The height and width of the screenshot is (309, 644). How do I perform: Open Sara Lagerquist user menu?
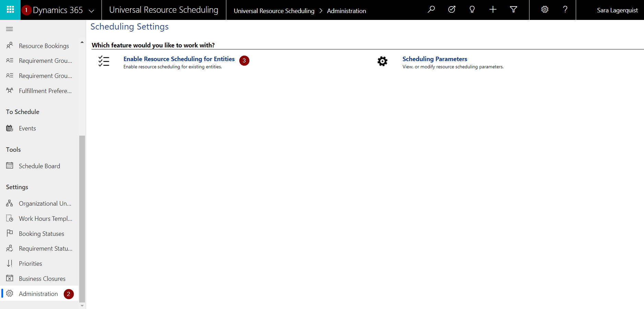pyautogui.click(x=617, y=10)
